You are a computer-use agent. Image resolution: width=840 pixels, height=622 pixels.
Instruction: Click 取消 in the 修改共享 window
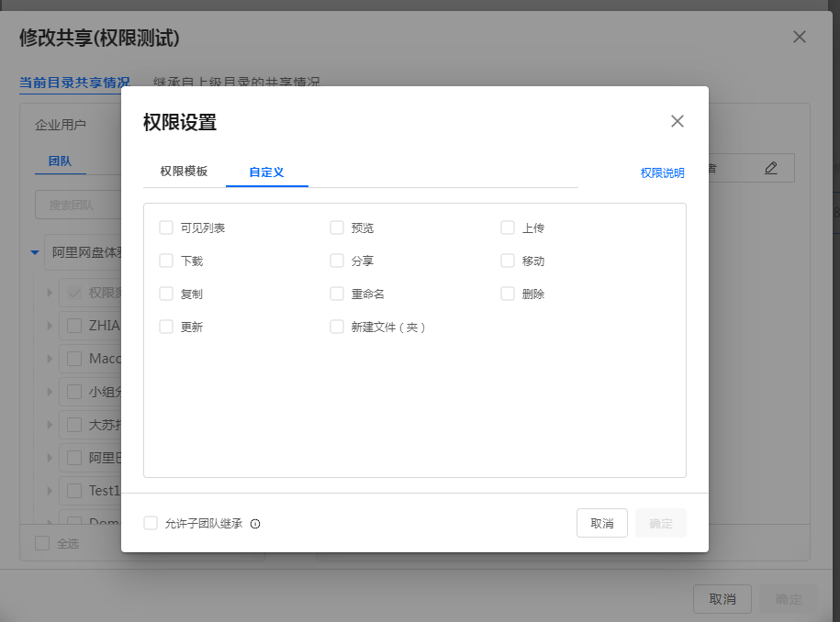722,599
